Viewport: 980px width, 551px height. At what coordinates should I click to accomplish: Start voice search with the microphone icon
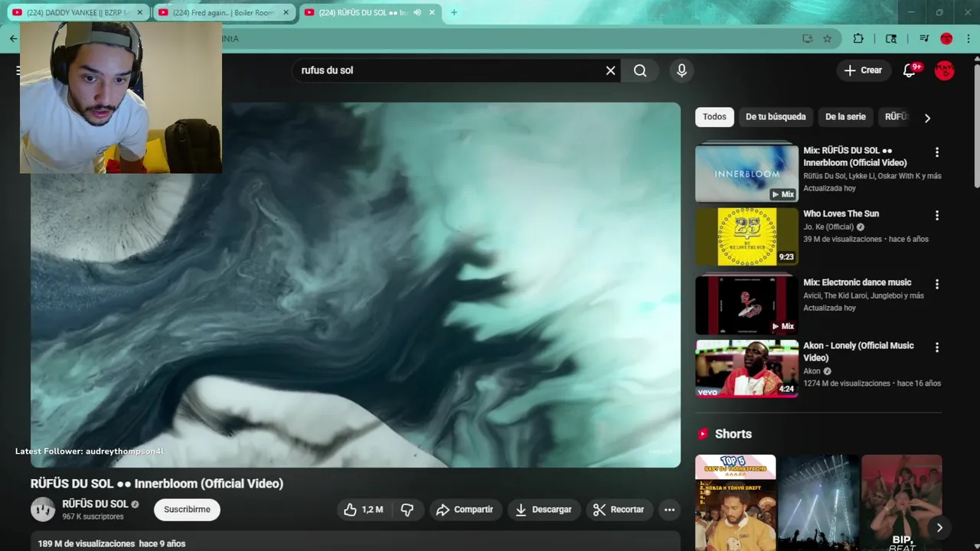pos(681,70)
